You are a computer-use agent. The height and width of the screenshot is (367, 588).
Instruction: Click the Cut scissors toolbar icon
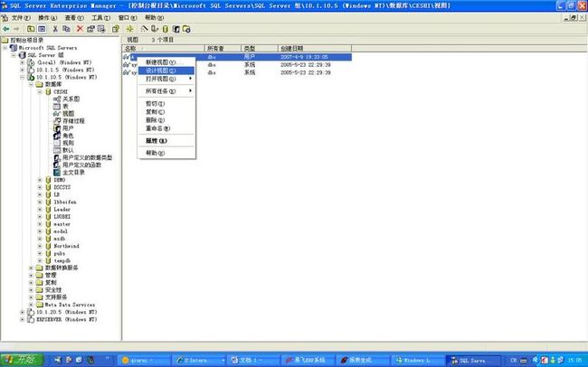click(55, 29)
